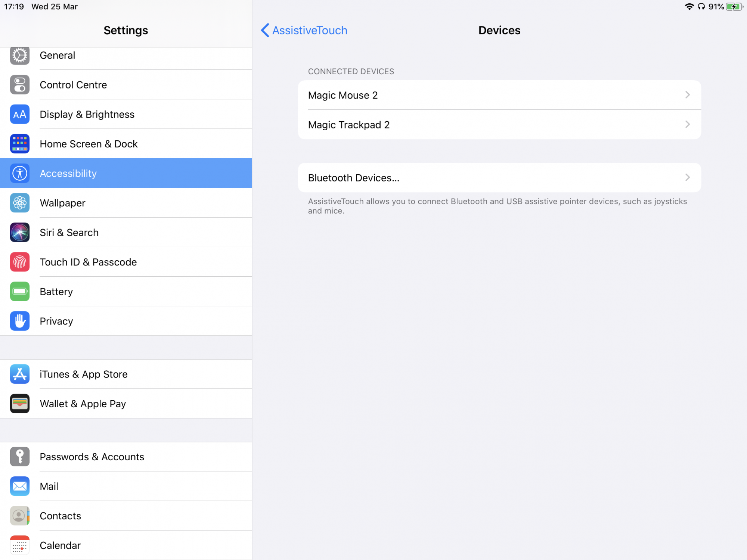Tap the Contacts icon
Screen dimensions: 747x560
click(20, 515)
